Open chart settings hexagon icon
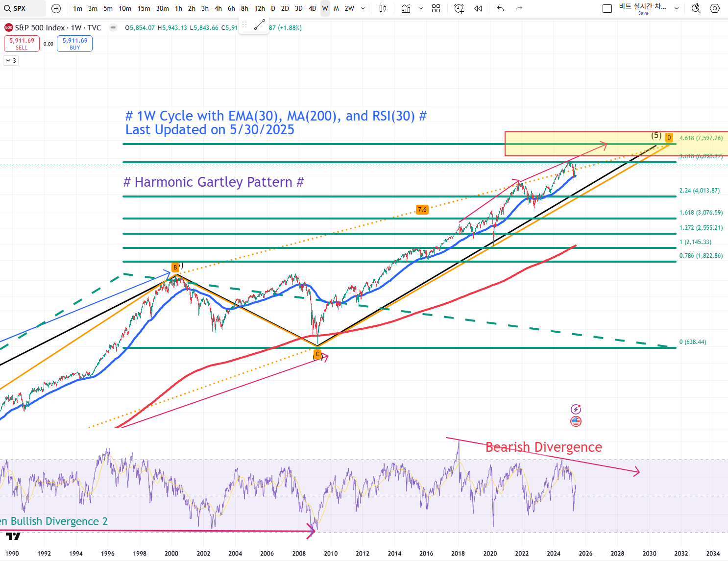Screen dimensions: 728x561 click(x=715, y=8)
